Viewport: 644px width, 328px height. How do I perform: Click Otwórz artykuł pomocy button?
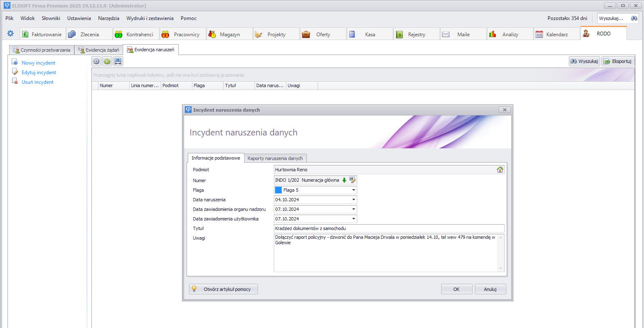click(x=223, y=289)
